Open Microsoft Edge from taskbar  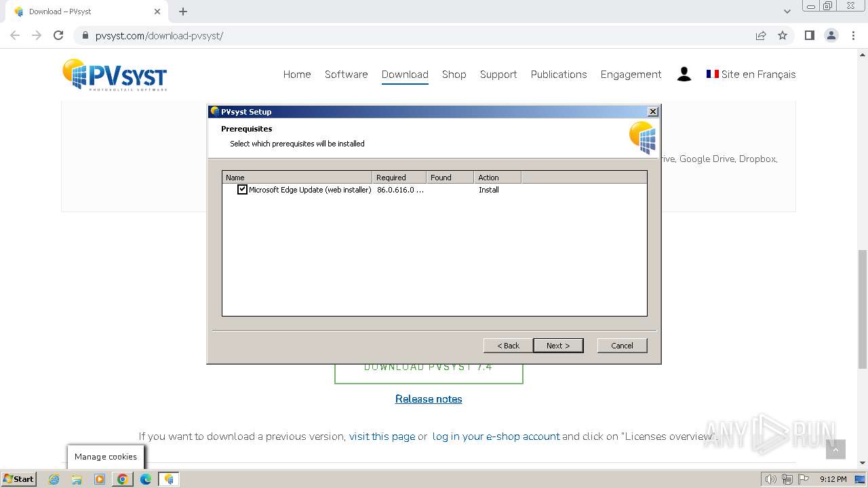[146, 479]
